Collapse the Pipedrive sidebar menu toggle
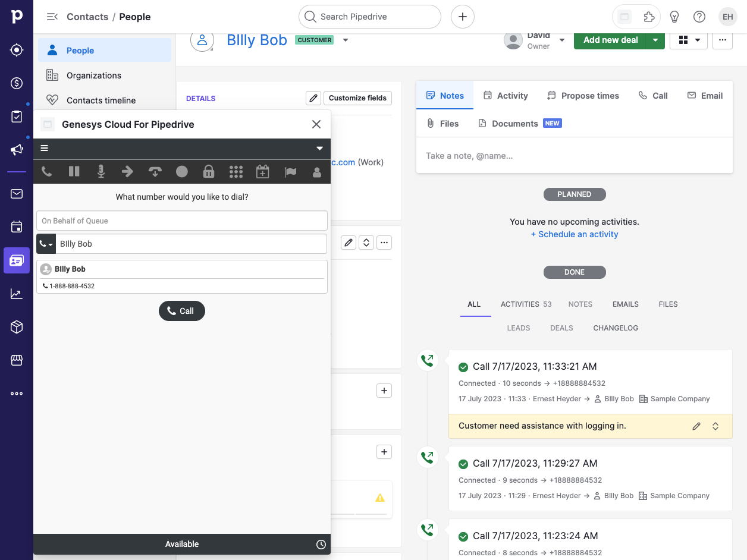Viewport: 747px width, 560px height. click(52, 17)
